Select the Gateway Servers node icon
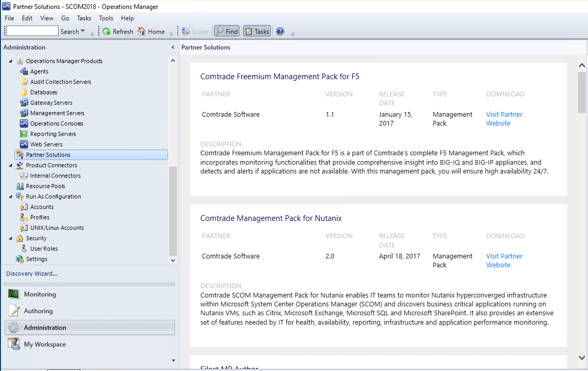 [24, 103]
